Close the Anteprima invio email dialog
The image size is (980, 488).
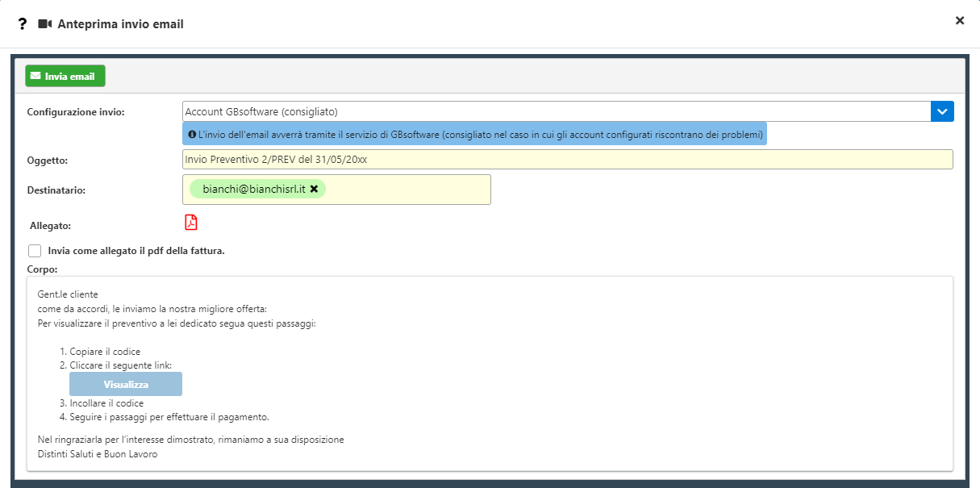pyautogui.click(x=960, y=21)
